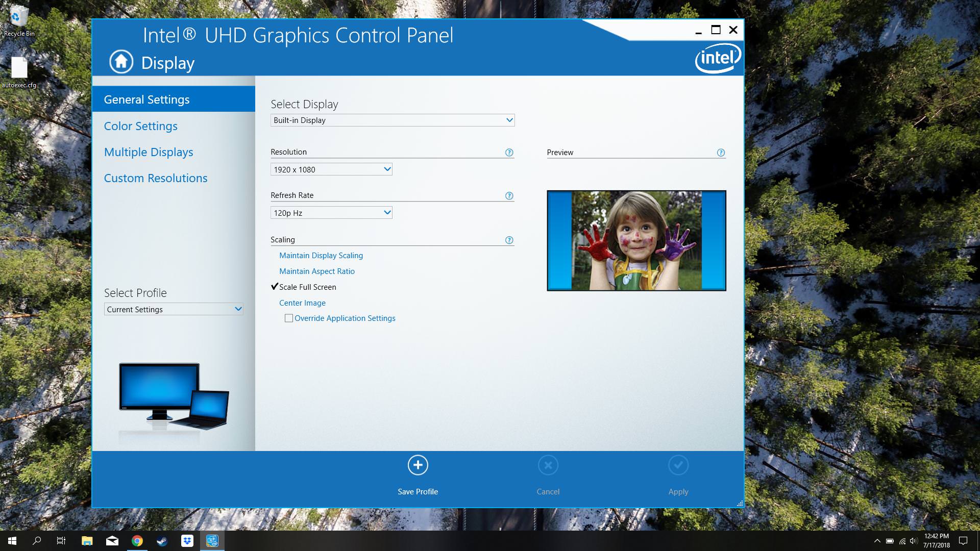The height and width of the screenshot is (551, 980).
Task: Click the Save Profile plus icon
Action: (418, 465)
